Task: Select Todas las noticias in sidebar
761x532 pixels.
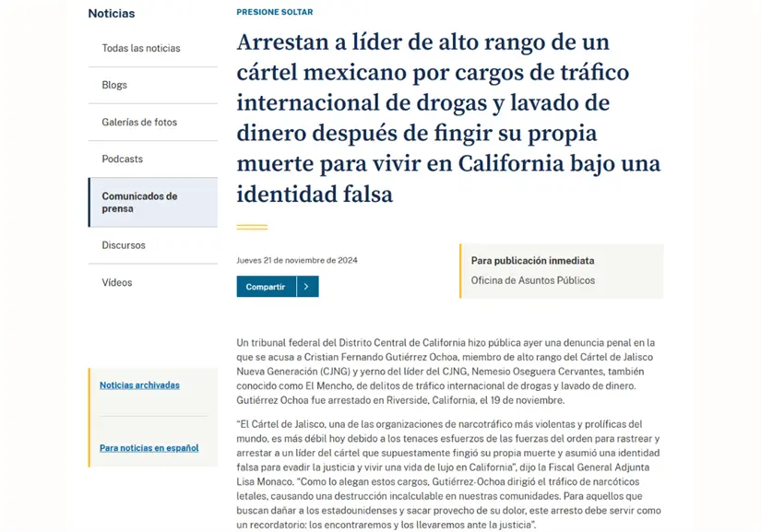Action: [141, 48]
